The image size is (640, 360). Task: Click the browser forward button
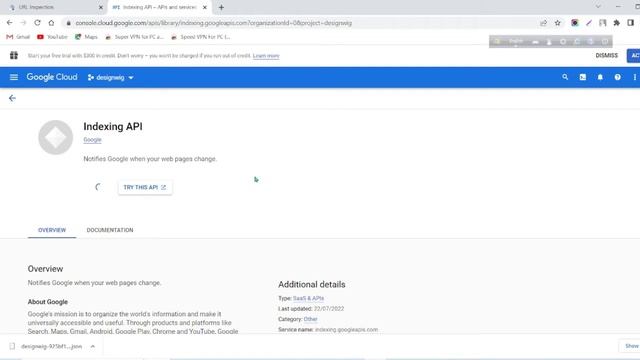coord(23,23)
